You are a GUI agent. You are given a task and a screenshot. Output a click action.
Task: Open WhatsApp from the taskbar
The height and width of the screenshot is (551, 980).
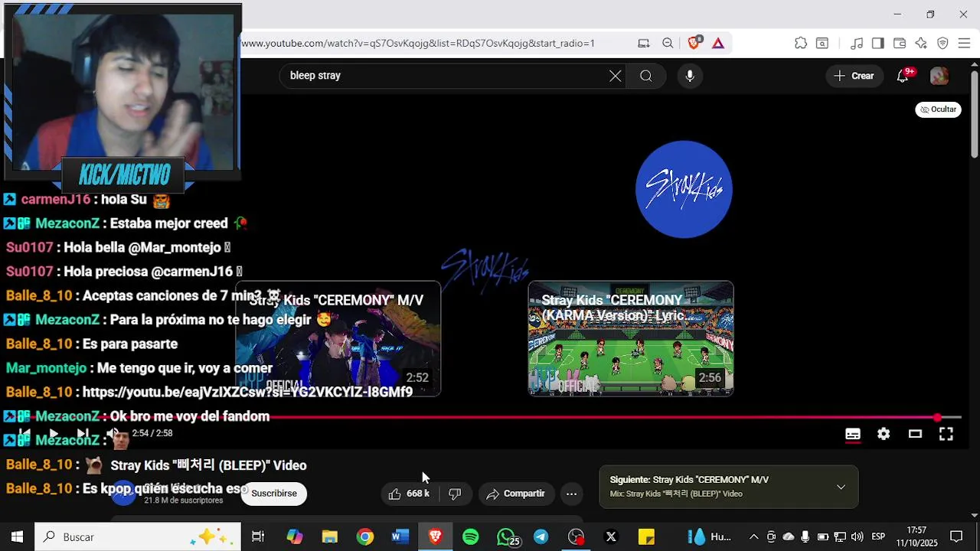506,537
